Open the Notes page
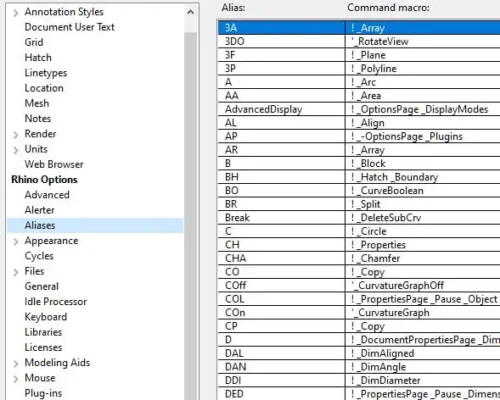The width and height of the screenshot is (500, 400). click(38, 119)
